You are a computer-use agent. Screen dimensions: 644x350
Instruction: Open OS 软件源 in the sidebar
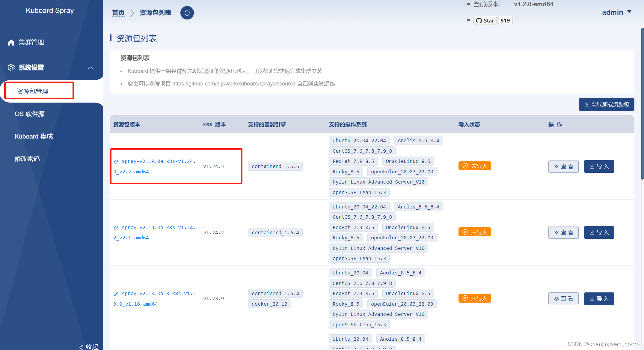(29, 114)
